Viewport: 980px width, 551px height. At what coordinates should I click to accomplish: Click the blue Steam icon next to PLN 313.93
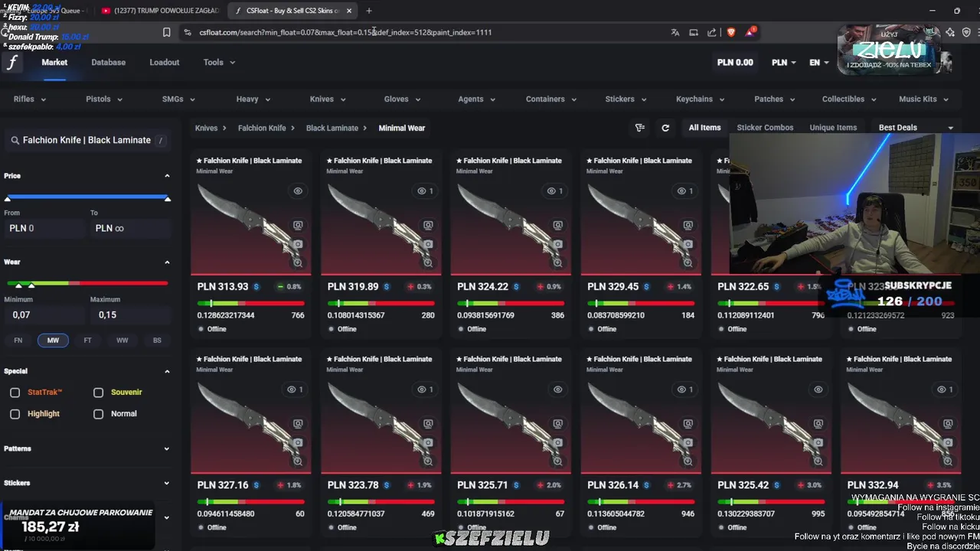pyautogui.click(x=256, y=287)
